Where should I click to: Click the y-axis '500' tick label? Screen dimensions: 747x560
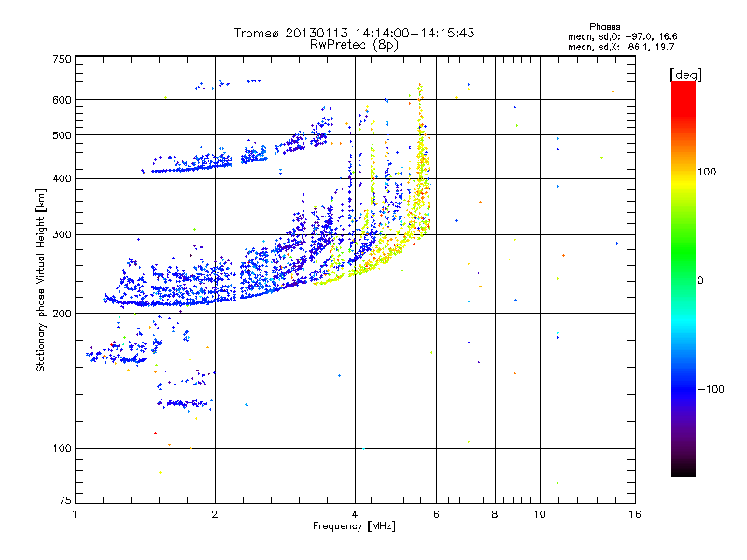click(x=62, y=135)
